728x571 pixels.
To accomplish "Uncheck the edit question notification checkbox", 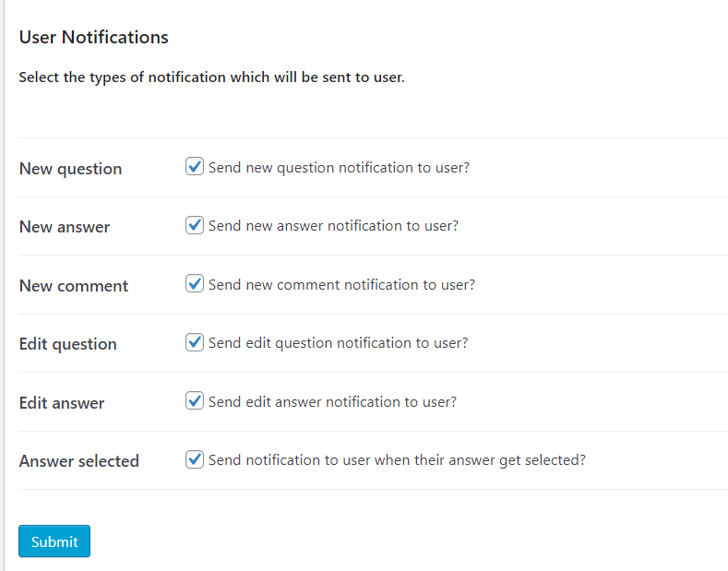I will (195, 342).
